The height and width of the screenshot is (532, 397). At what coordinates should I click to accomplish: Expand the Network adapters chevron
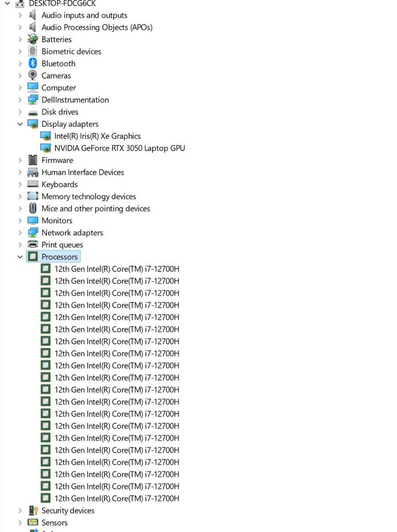20,233
